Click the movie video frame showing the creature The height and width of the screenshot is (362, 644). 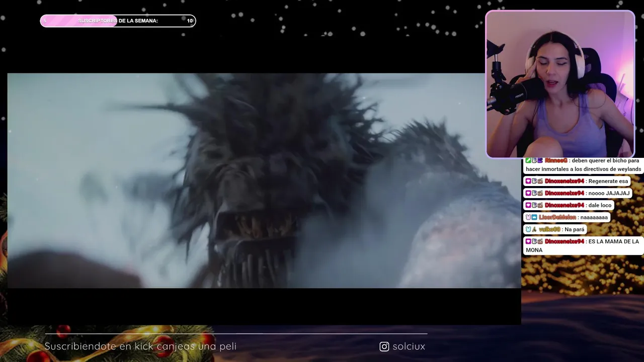click(x=264, y=180)
